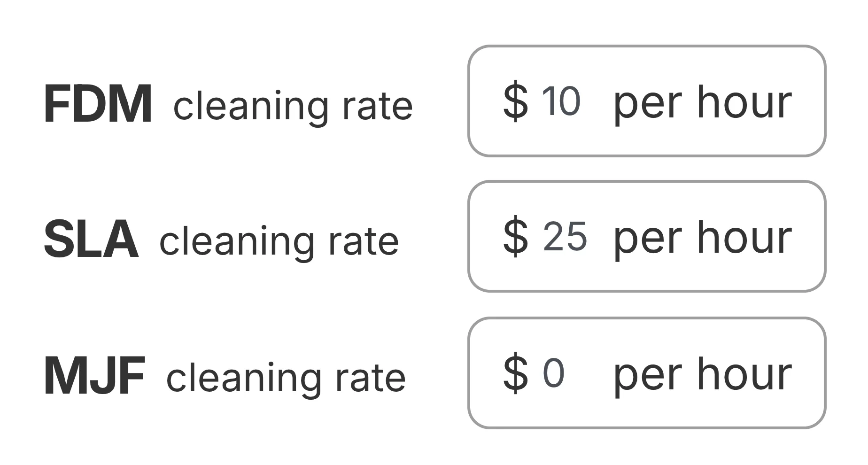Image resolution: width=868 pixels, height=465 pixels.
Task: Select the value 0 in MJF field
Action: point(553,372)
